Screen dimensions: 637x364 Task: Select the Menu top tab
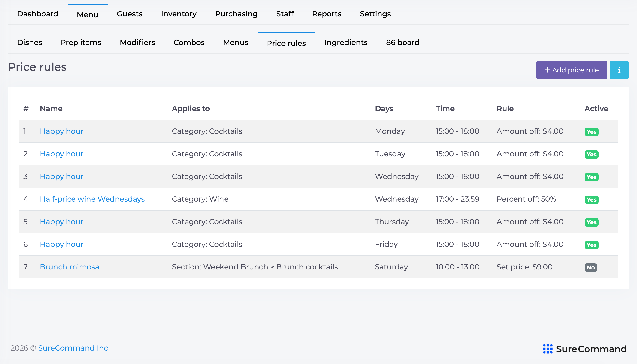pos(87,15)
